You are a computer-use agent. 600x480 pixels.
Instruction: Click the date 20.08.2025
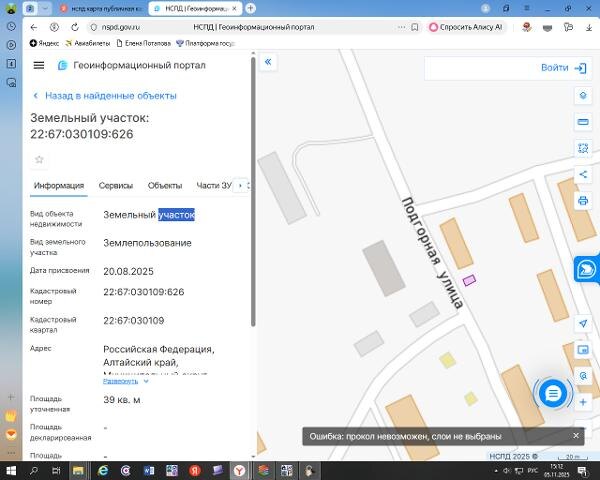(x=128, y=271)
